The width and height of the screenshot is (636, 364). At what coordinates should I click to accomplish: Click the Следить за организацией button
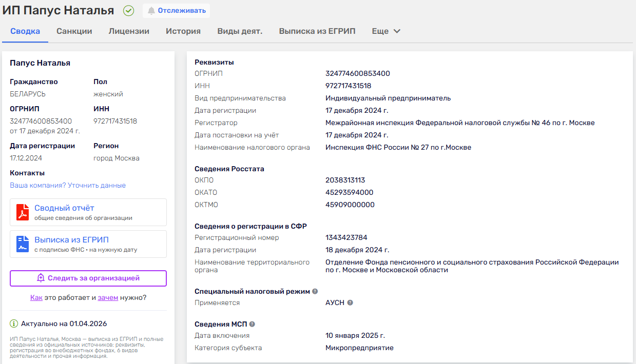pyautogui.click(x=88, y=278)
